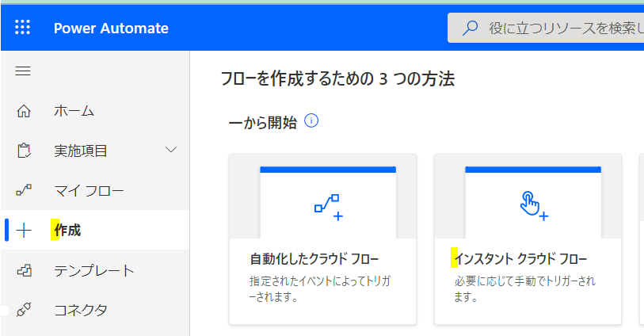Viewport: 644px width, 336px height.
Task: Open the app launcher waffle icon
Action: point(23,28)
